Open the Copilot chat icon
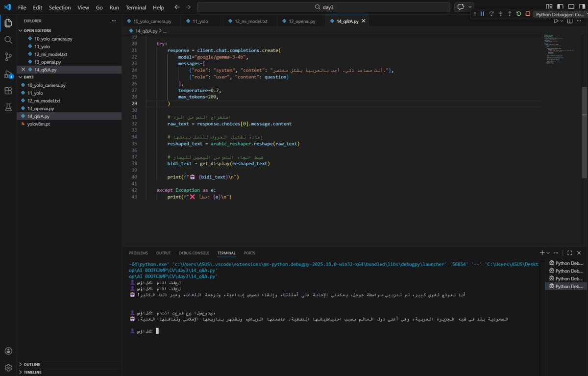Screen dimensions: 588x376 [460, 7]
